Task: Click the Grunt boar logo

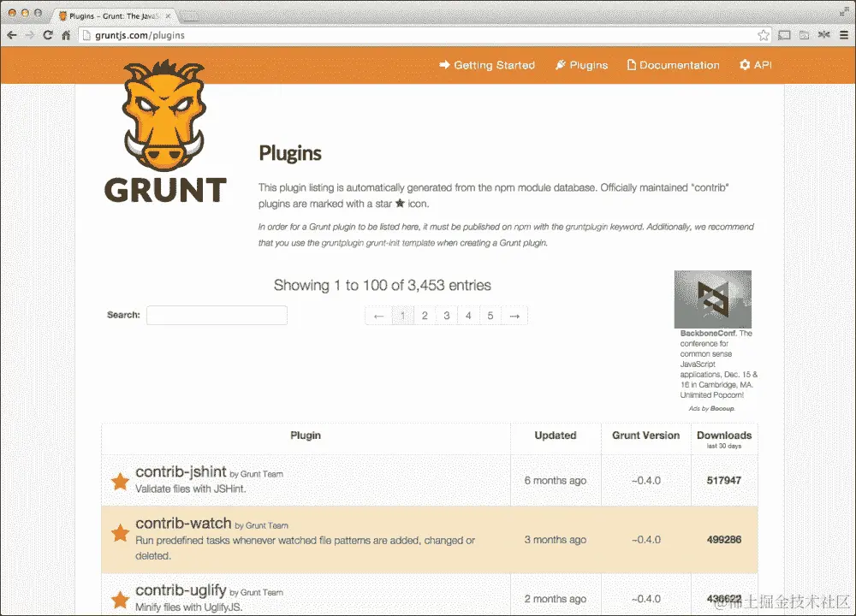Action: click(x=165, y=131)
